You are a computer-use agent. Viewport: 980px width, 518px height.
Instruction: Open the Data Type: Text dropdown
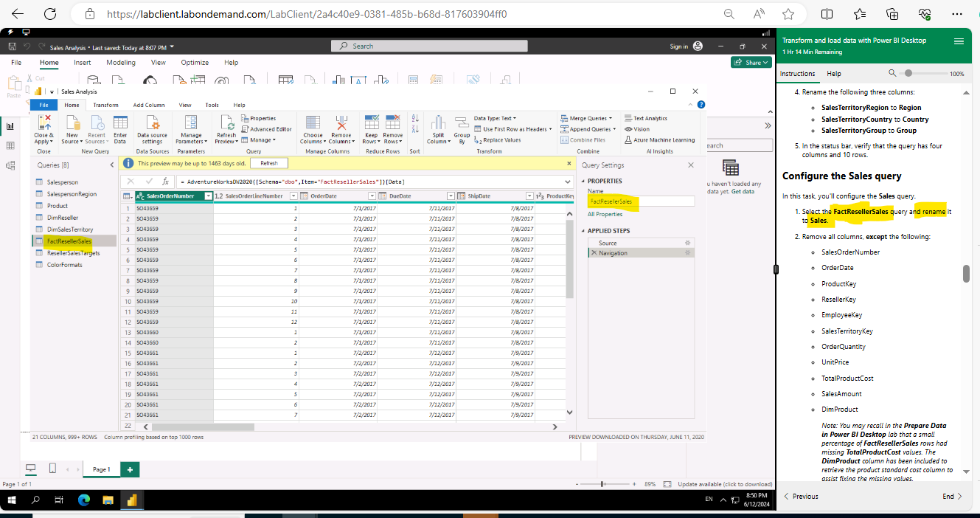point(495,118)
